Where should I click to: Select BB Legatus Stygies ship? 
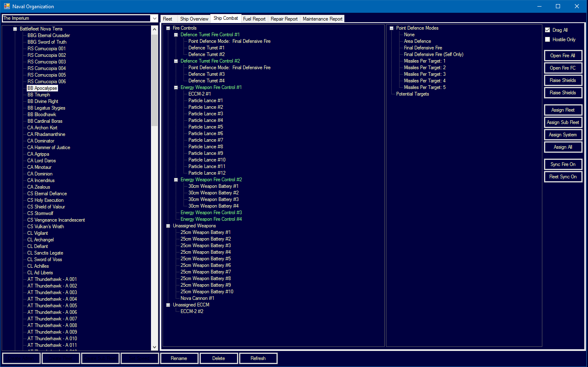point(46,108)
